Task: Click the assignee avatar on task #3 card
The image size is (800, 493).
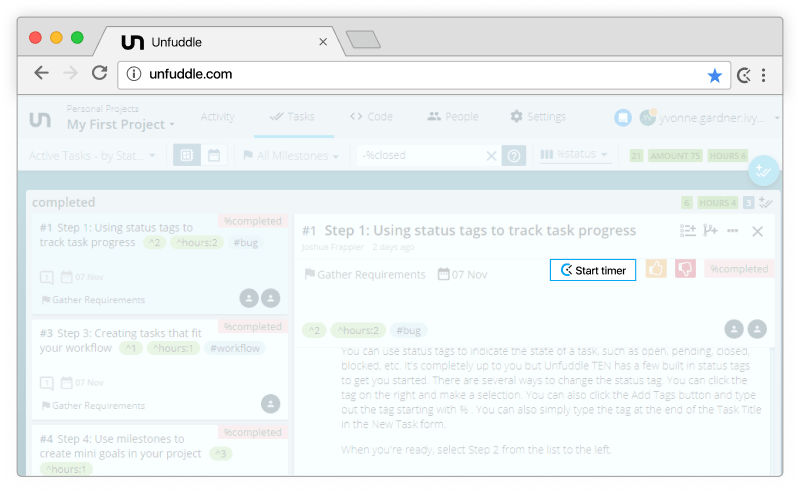Action: click(x=270, y=404)
